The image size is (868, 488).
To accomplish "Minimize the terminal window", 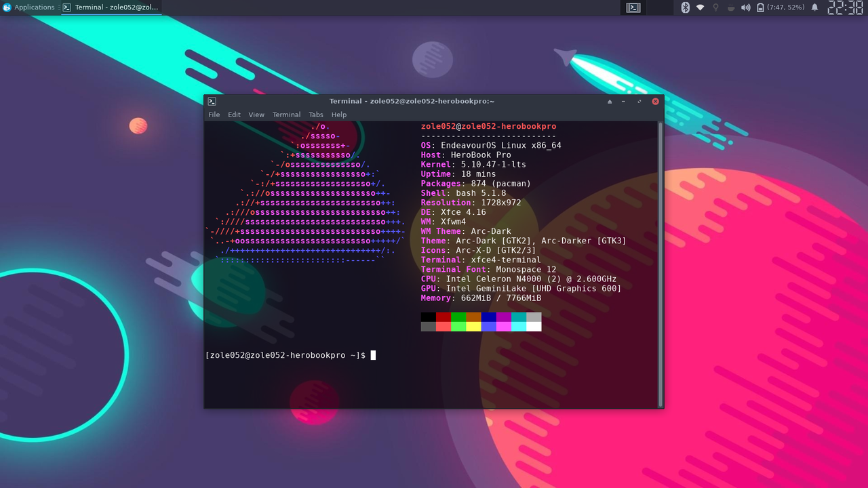I will [624, 101].
